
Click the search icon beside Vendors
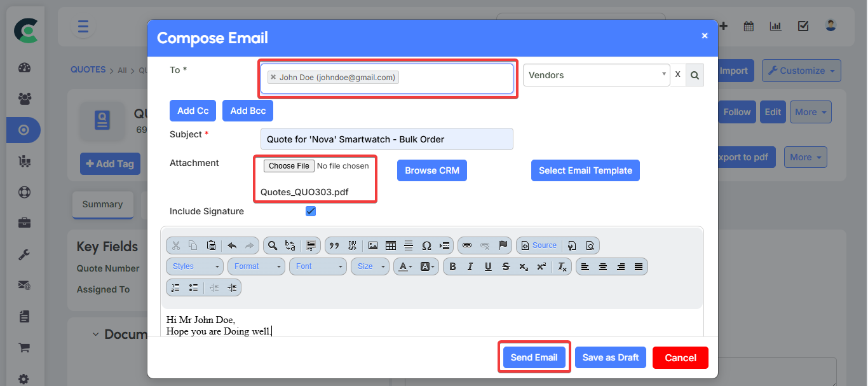point(695,75)
